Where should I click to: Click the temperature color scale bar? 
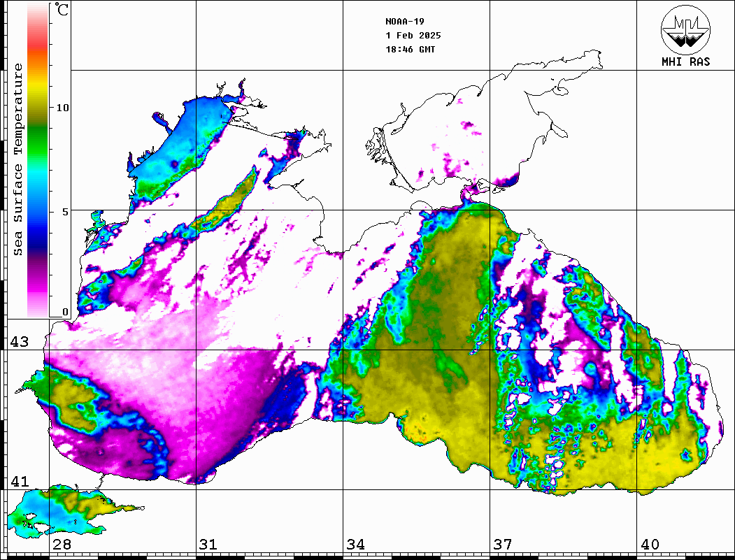(x=38, y=160)
